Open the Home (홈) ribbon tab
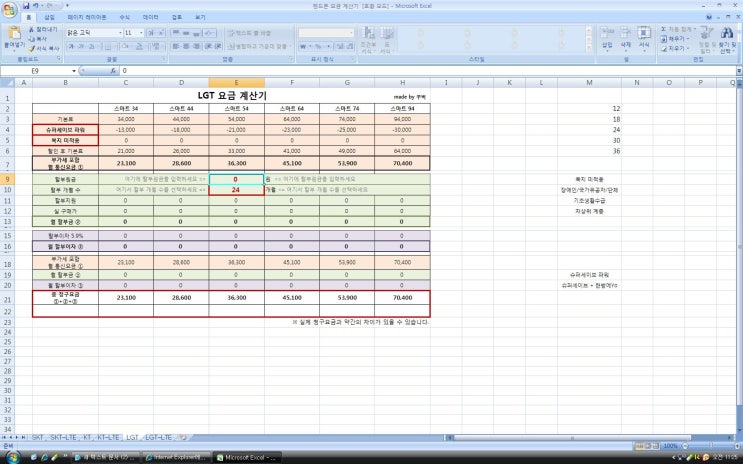Viewport: 743px width, 464px height. click(28, 17)
